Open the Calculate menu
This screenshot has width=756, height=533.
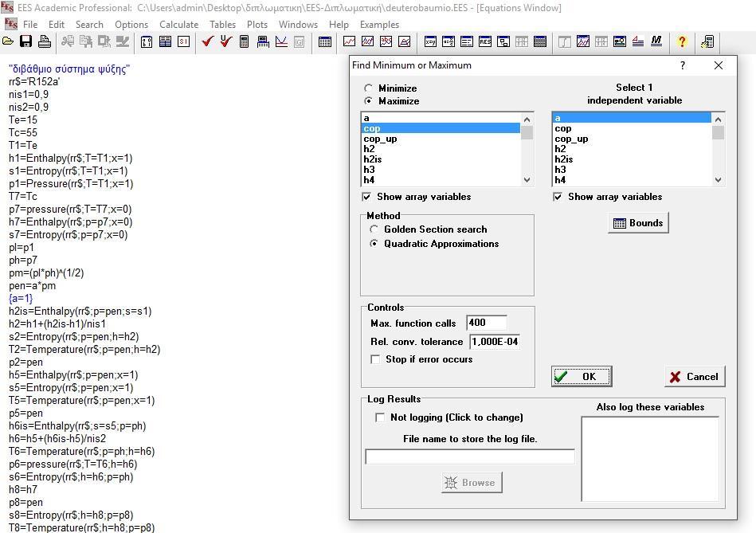coord(179,25)
